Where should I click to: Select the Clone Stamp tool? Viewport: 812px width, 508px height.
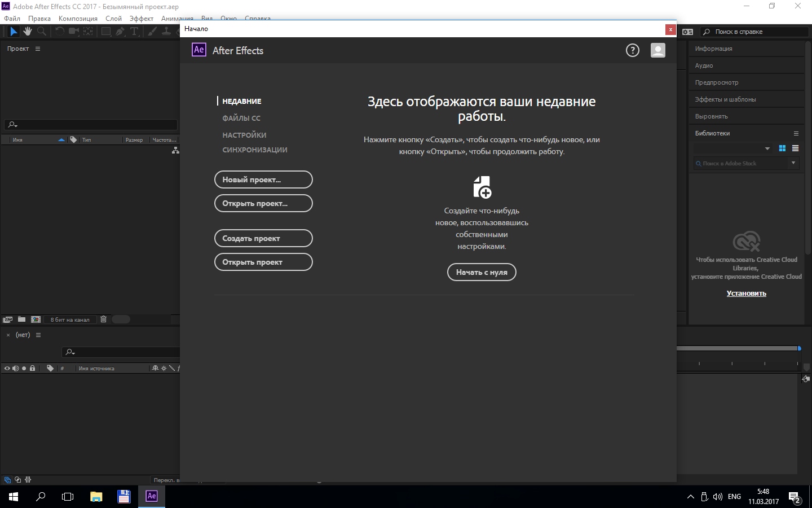coord(166,32)
